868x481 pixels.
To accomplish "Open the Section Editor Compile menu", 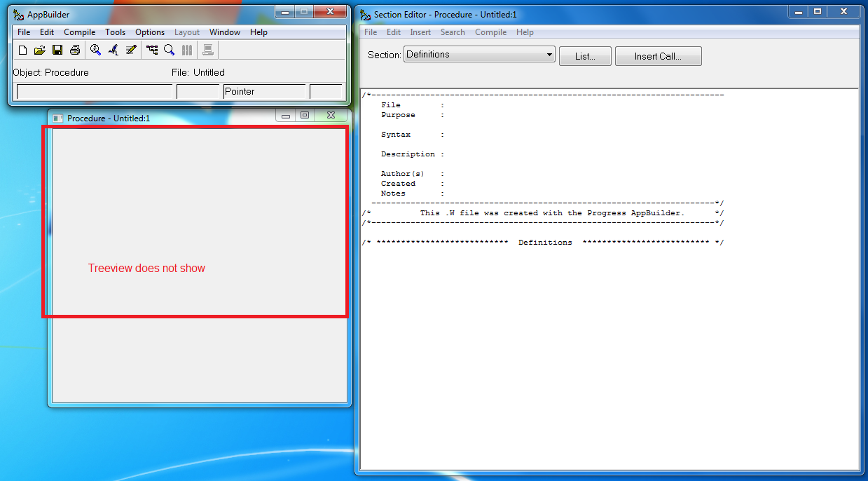I will point(490,32).
